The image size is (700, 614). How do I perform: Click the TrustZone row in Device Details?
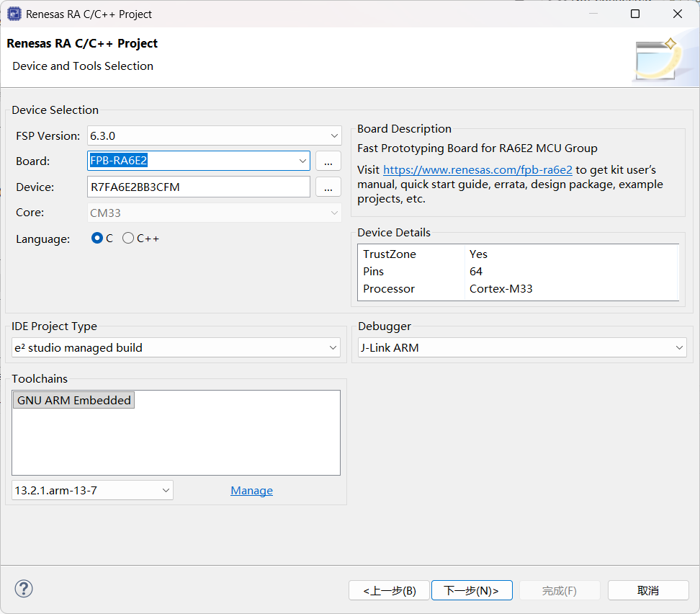point(518,254)
